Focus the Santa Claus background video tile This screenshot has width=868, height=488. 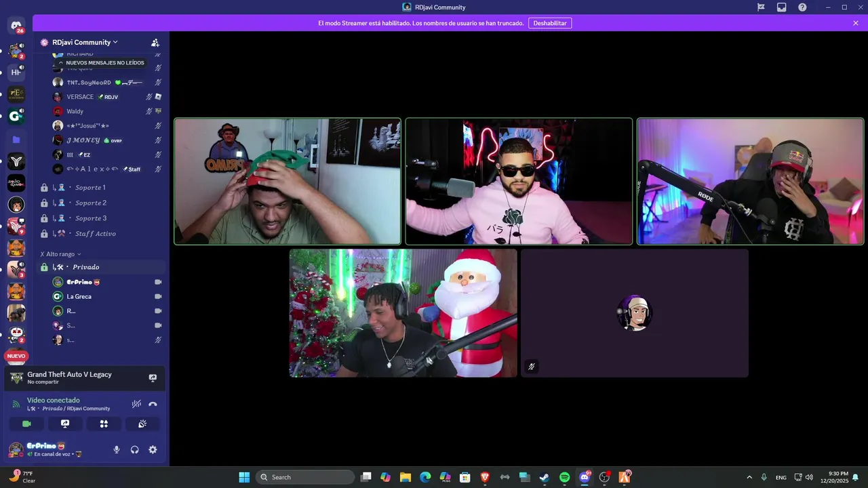coord(403,313)
